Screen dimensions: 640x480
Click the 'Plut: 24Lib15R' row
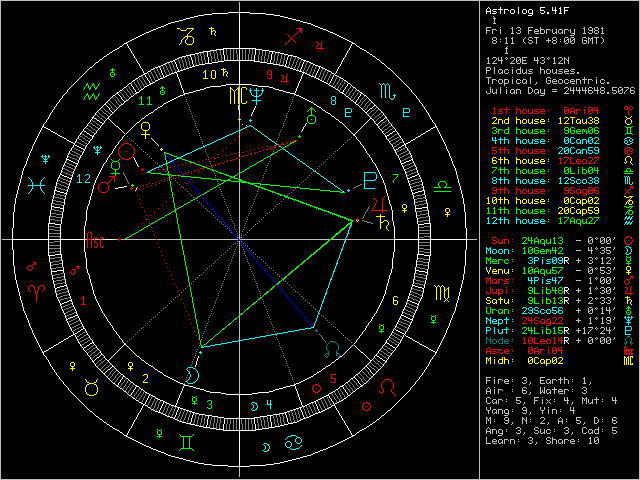[x=560, y=331]
